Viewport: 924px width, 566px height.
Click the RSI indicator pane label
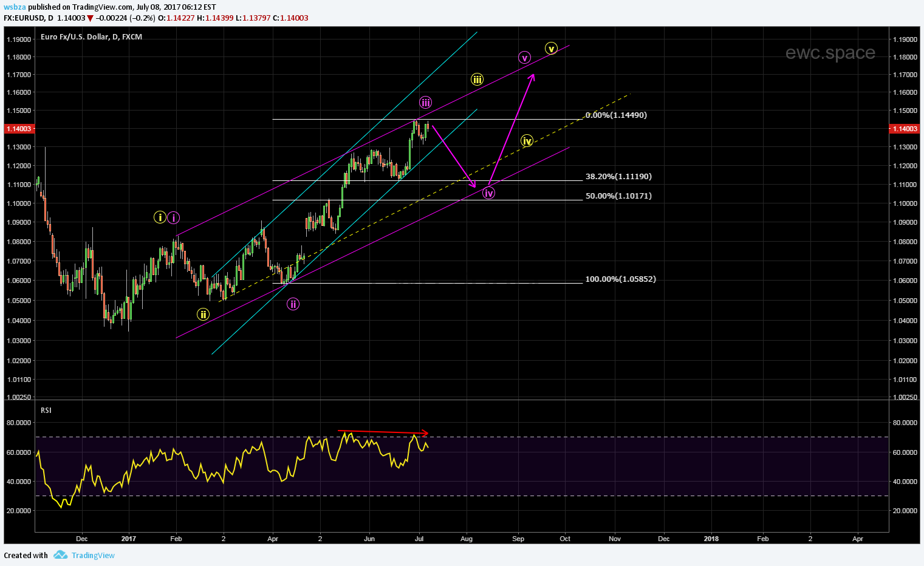(x=46, y=411)
